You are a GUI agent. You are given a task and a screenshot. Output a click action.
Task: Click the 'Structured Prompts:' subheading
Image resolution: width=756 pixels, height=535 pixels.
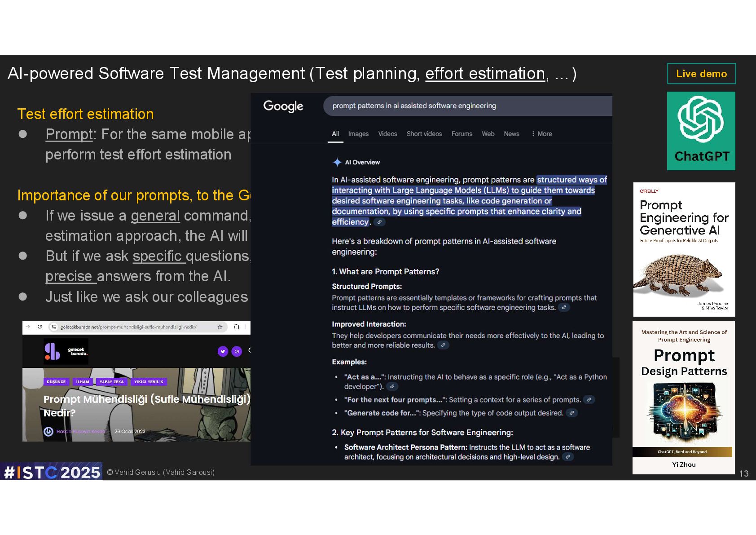pyautogui.click(x=367, y=286)
